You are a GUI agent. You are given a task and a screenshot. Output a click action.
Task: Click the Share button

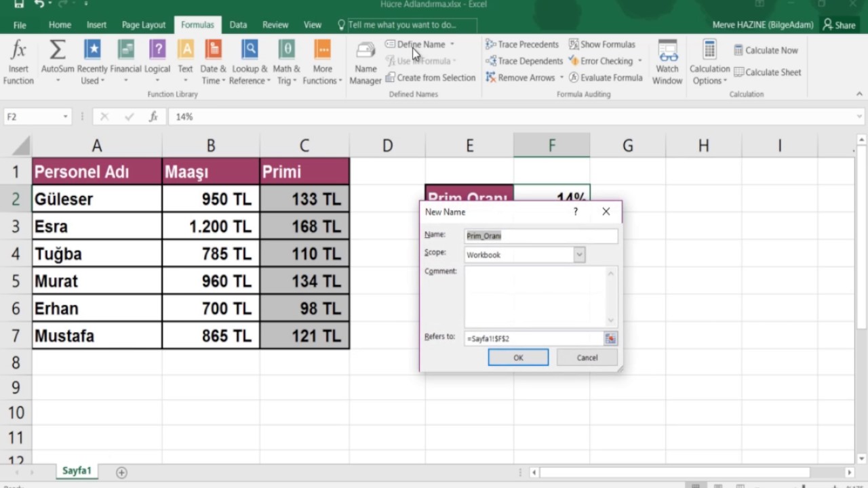pos(839,24)
